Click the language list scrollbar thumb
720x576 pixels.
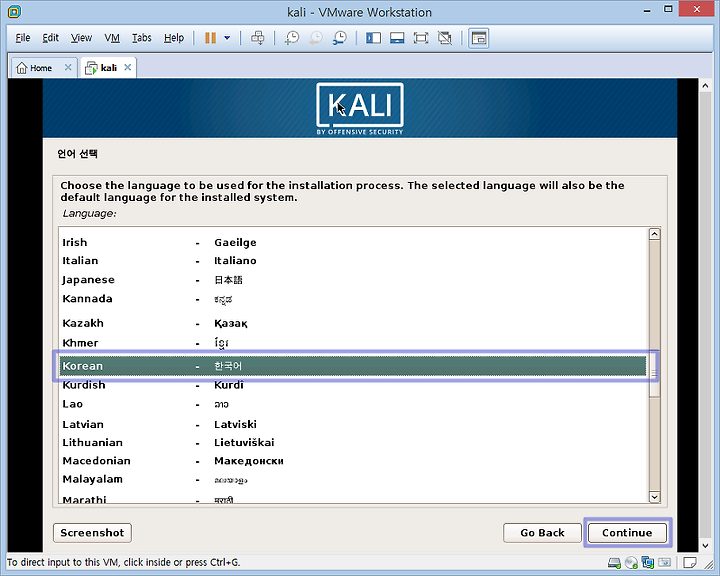point(654,374)
